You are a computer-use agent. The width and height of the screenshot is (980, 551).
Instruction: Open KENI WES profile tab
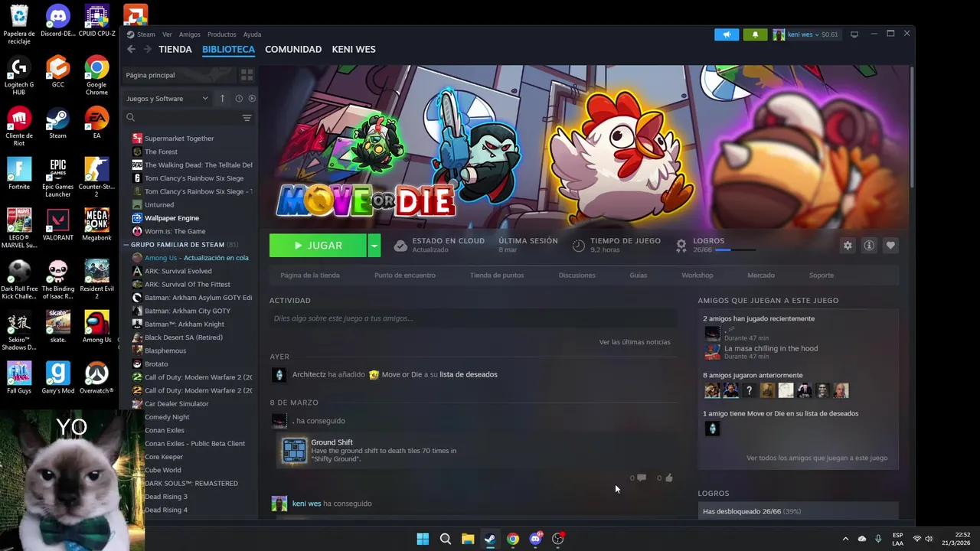click(x=354, y=49)
